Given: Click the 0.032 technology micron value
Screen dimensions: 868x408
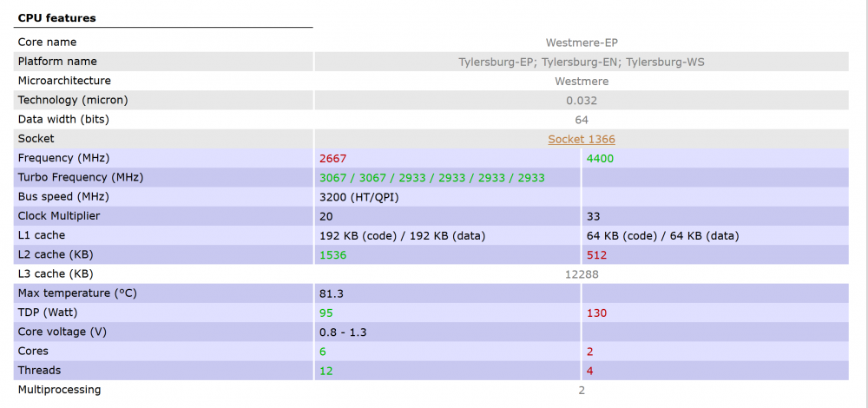Looking at the screenshot, I should click(x=581, y=101).
